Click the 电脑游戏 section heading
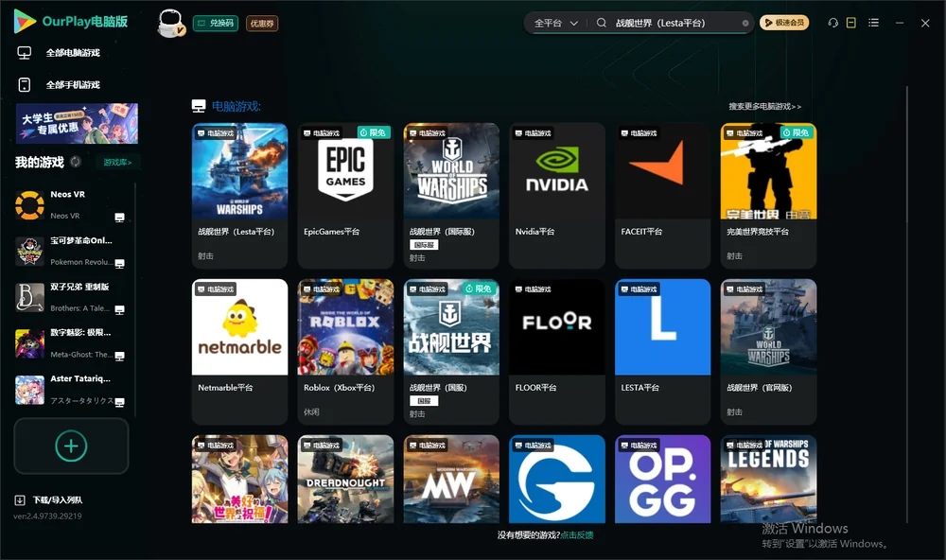Image resolution: width=946 pixels, height=560 pixels. tap(236, 106)
